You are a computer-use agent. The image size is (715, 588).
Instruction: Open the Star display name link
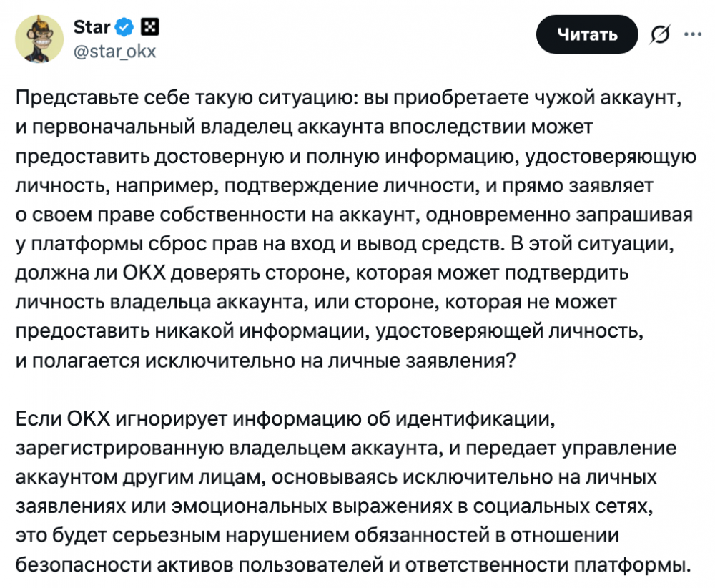pos(92,28)
